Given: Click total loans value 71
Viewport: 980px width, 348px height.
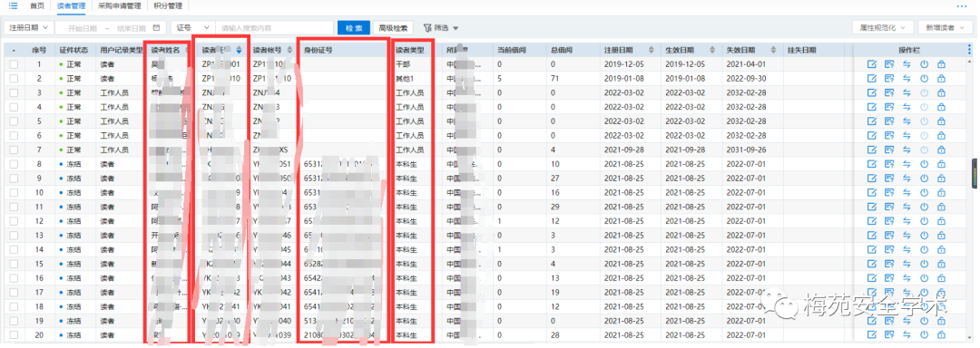Looking at the screenshot, I should (x=554, y=79).
